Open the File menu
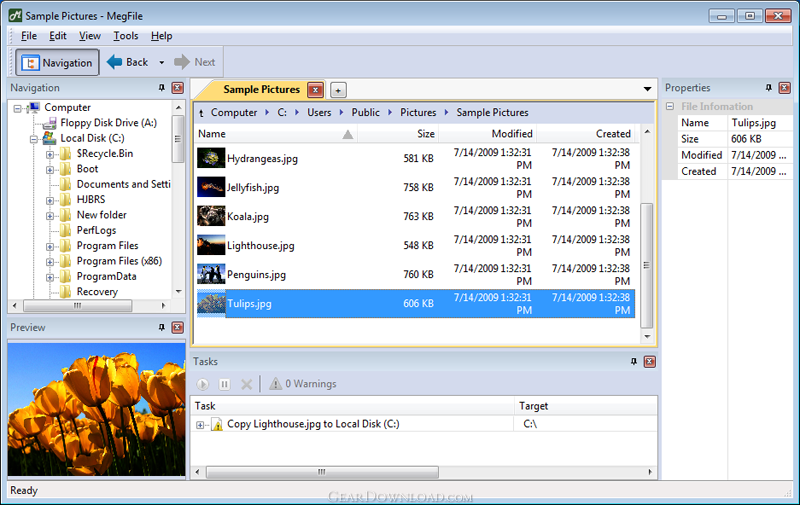The width and height of the screenshot is (800, 505). point(29,36)
